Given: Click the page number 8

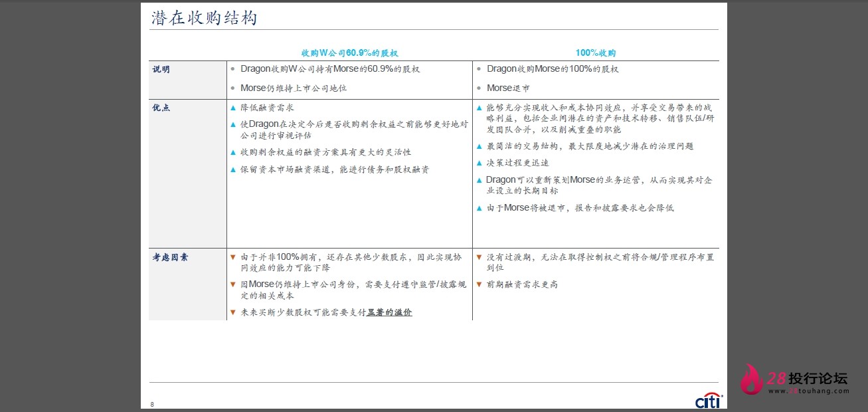Looking at the screenshot, I should point(152,404).
